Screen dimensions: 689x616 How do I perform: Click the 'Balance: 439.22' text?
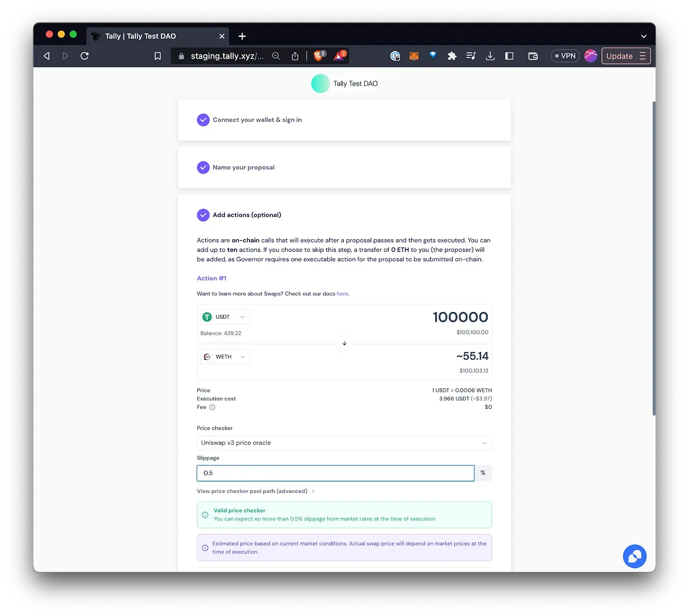220,334
